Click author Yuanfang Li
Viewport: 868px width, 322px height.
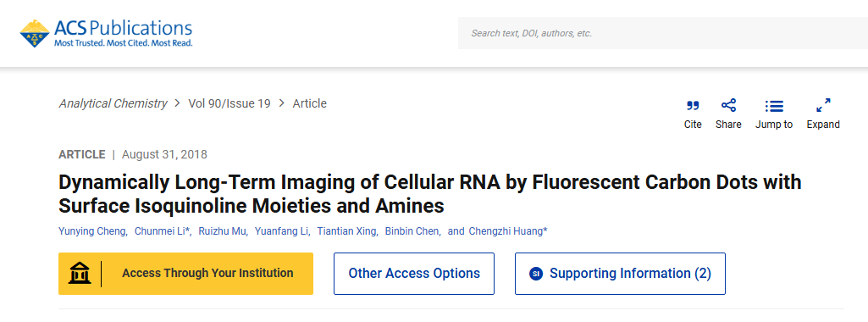click(280, 231)
